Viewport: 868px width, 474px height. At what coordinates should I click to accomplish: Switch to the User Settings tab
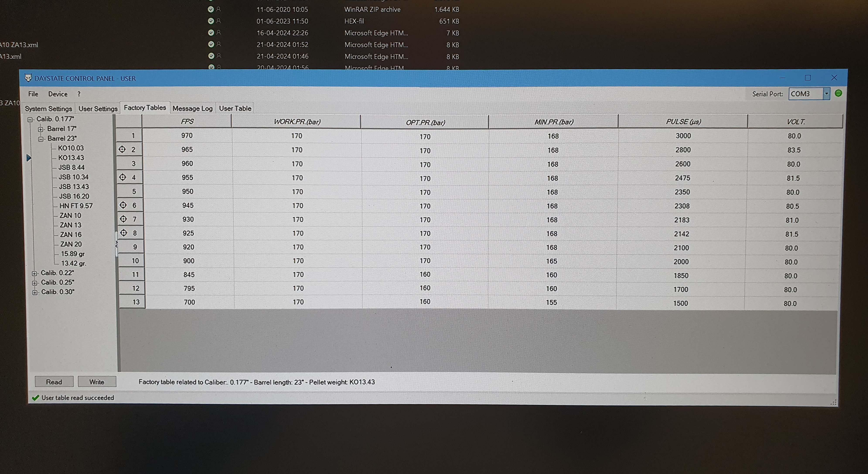(98, 108)
